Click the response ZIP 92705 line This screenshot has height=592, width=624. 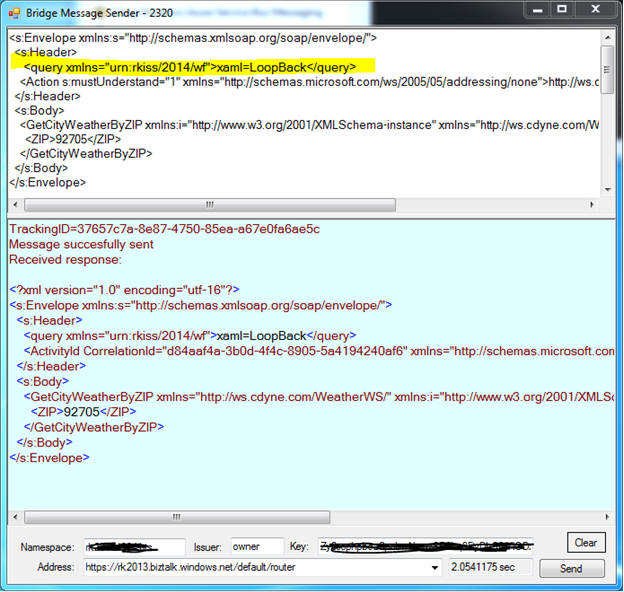click(84, 412)
